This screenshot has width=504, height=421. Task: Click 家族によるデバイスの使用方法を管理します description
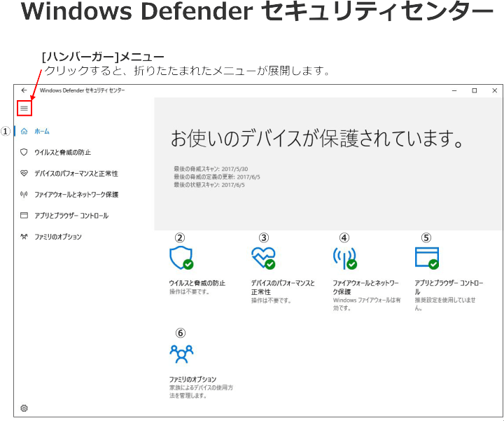[x=201, y=392]
